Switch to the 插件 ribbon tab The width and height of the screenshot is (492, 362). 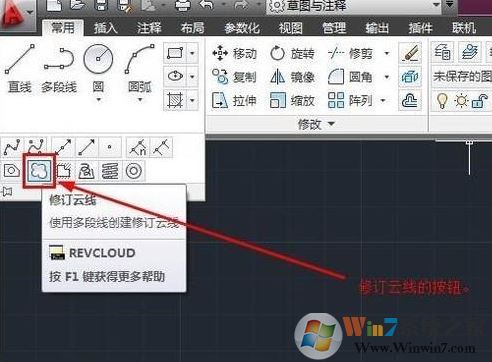[420, 28]
